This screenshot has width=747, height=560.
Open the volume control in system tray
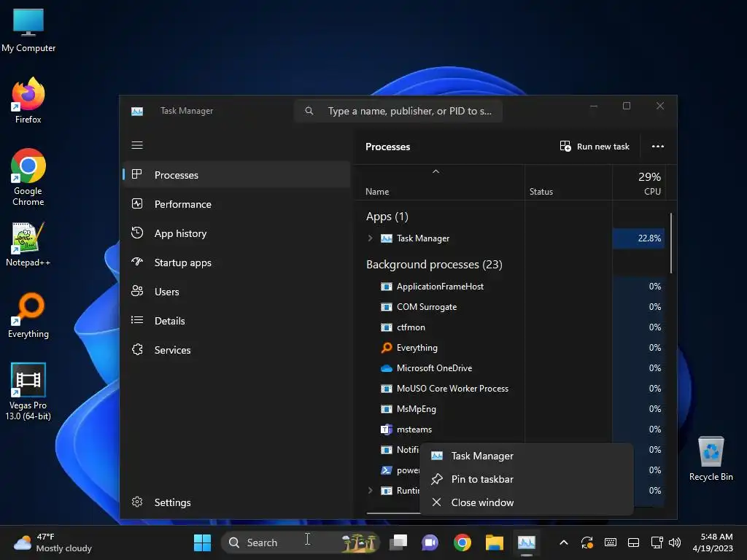click(x=675, y=542)
